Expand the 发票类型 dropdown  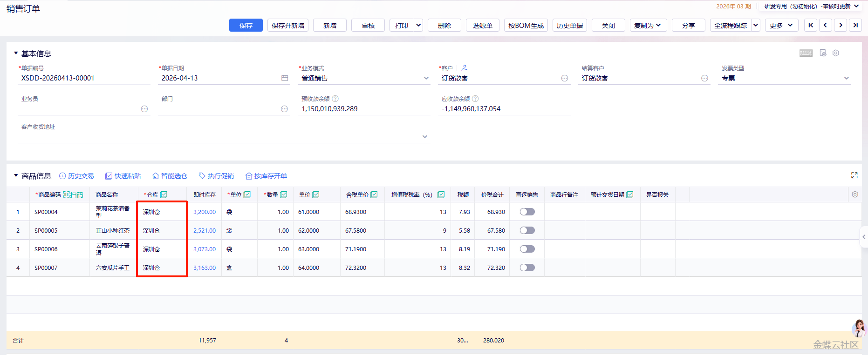[x=846, y=78]
